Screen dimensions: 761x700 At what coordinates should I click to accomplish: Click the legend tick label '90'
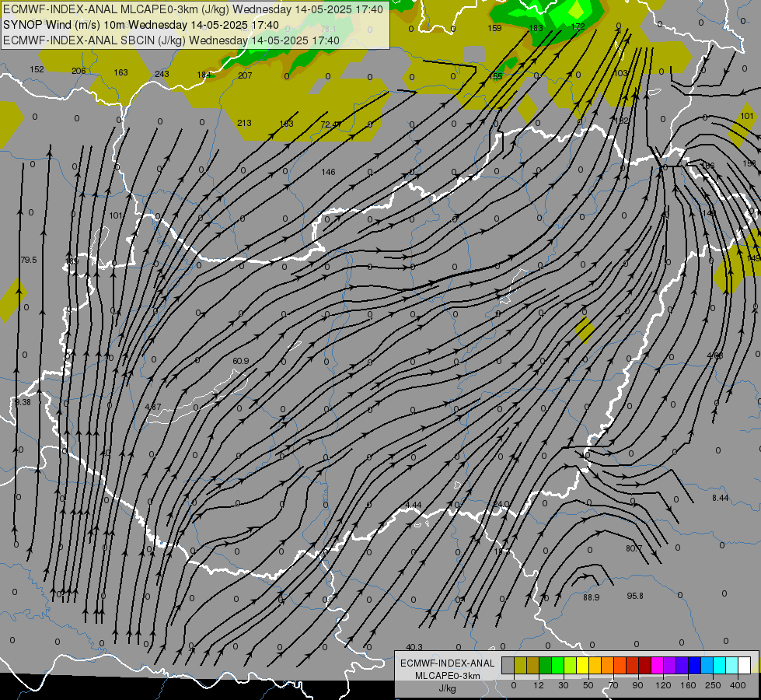pos(637,685)
